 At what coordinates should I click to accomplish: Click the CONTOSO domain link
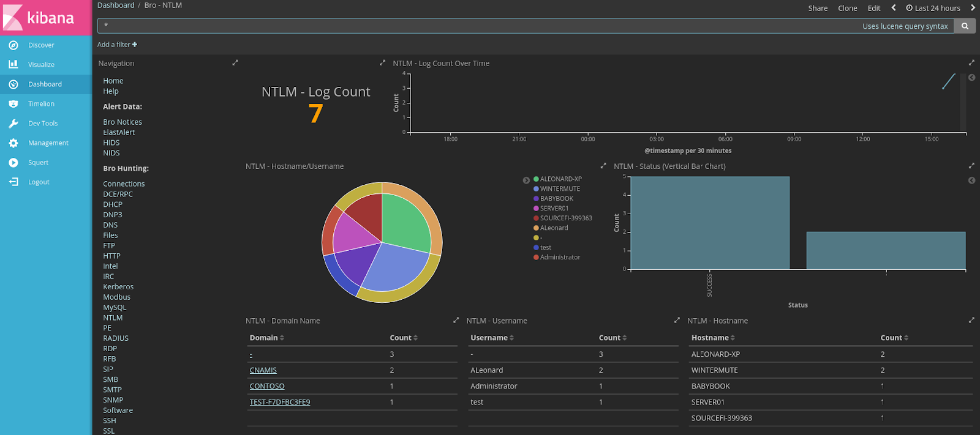[267, 386]
